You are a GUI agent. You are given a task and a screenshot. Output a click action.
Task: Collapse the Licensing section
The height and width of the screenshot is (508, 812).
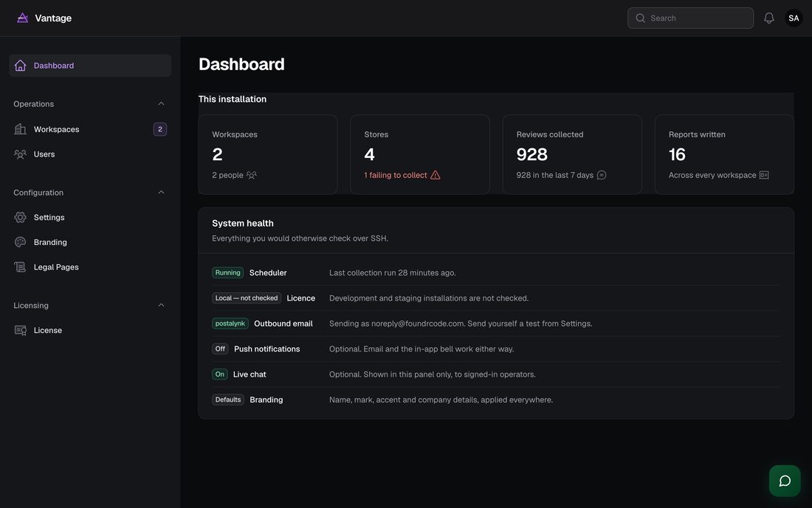pyautogui.click(x=161, y=305)
